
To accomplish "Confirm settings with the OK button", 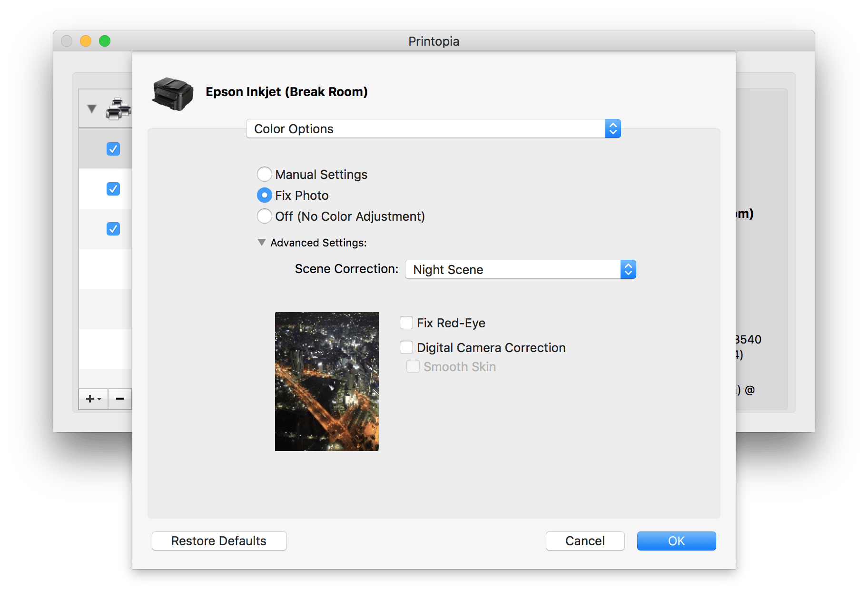I will (x=676, y=541).
